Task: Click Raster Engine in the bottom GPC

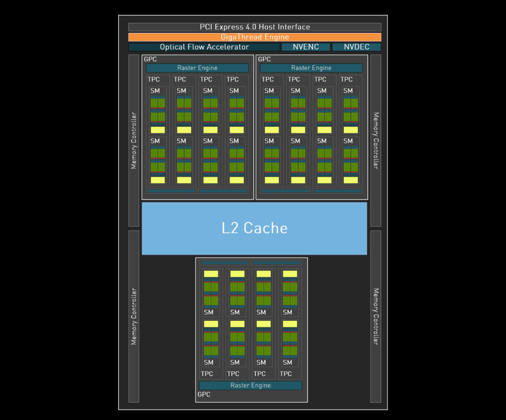Action: [251, 385]
